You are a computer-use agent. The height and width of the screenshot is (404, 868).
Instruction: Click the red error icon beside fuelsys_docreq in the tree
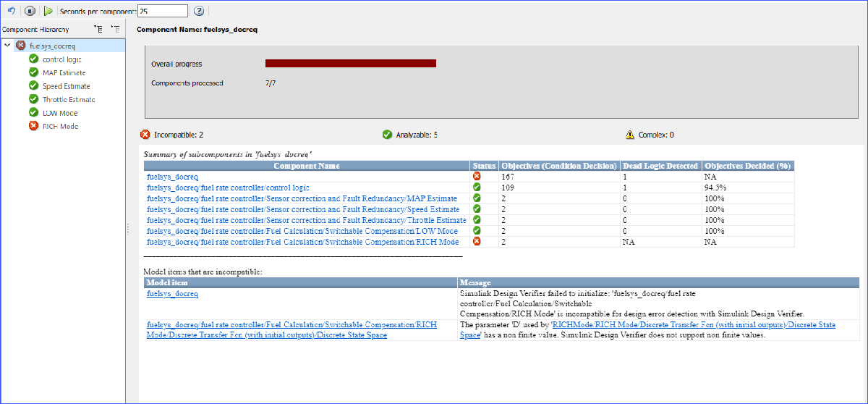tap(20, 46)
